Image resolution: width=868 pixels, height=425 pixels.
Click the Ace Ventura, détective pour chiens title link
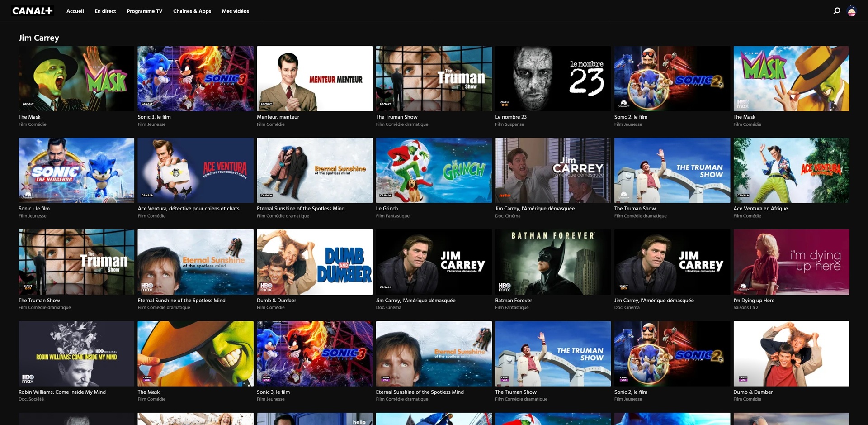tap(189, 209)
